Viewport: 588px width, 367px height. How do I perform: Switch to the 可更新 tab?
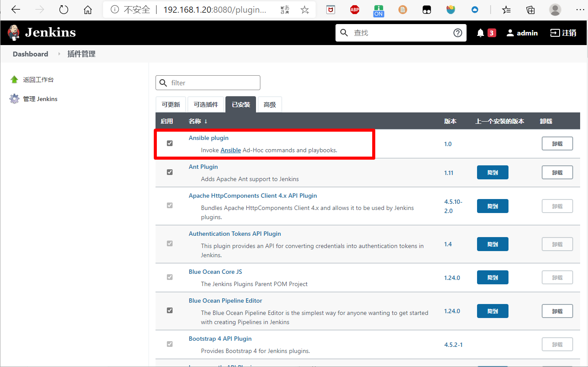pos(171,105)
